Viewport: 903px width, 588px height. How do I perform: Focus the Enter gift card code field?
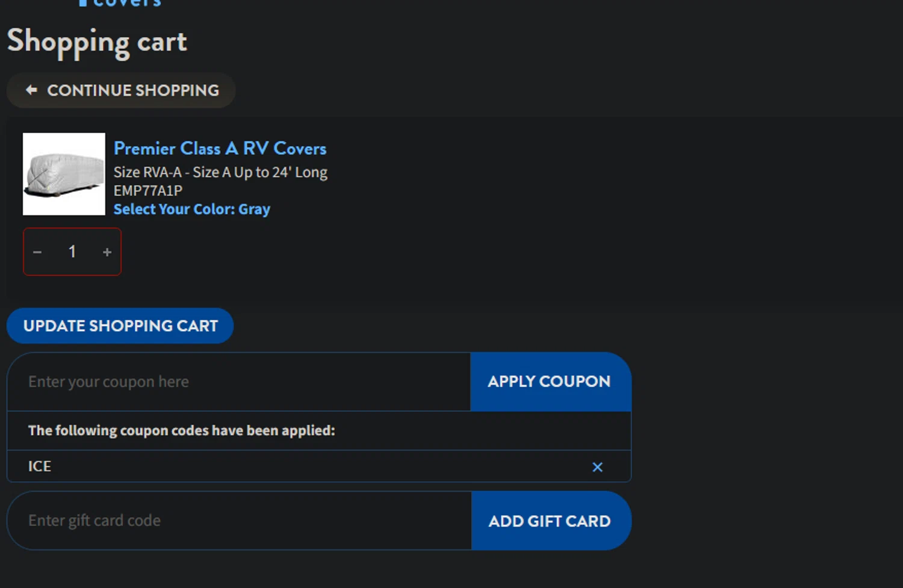click(239, 521)
